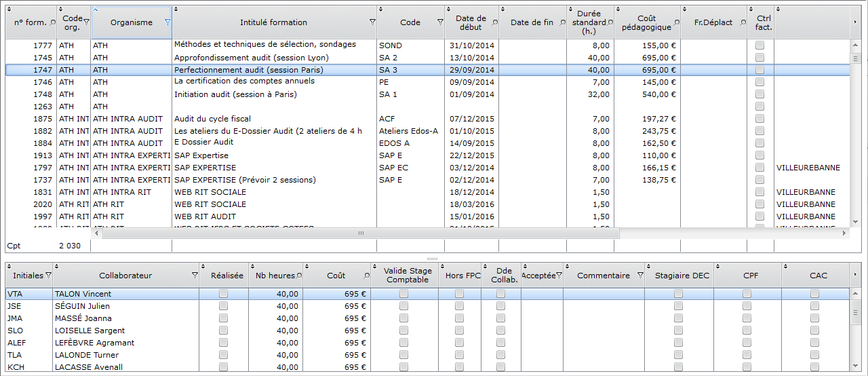Click sort arrows above Intitulé formation header
The image size is (868, 376).
click(176, 10)
